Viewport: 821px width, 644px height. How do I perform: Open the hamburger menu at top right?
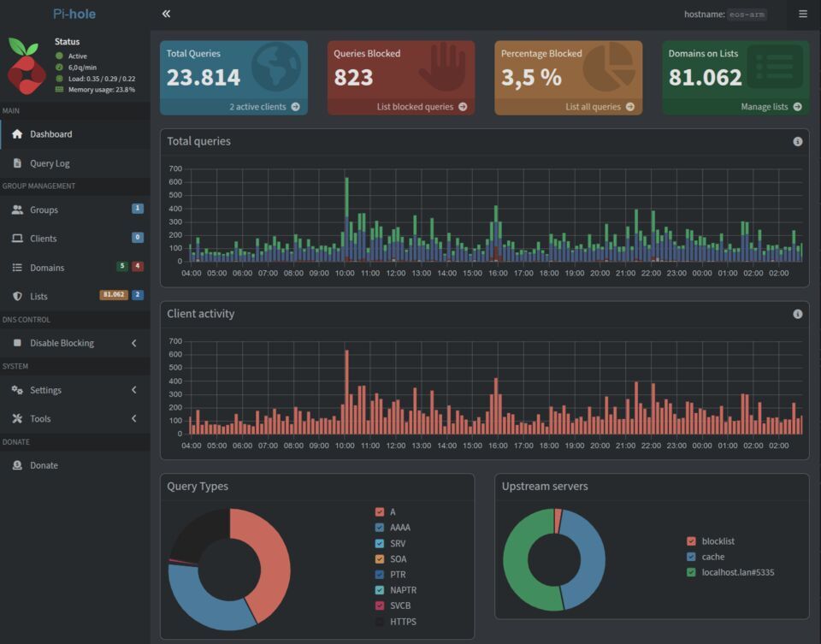point(802,14)
